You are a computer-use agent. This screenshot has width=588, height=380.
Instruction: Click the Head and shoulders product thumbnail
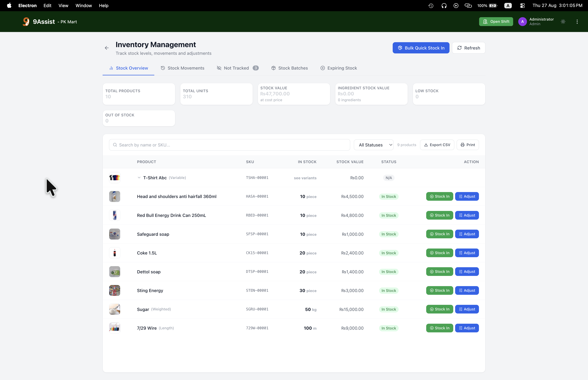tap(115, 196)
